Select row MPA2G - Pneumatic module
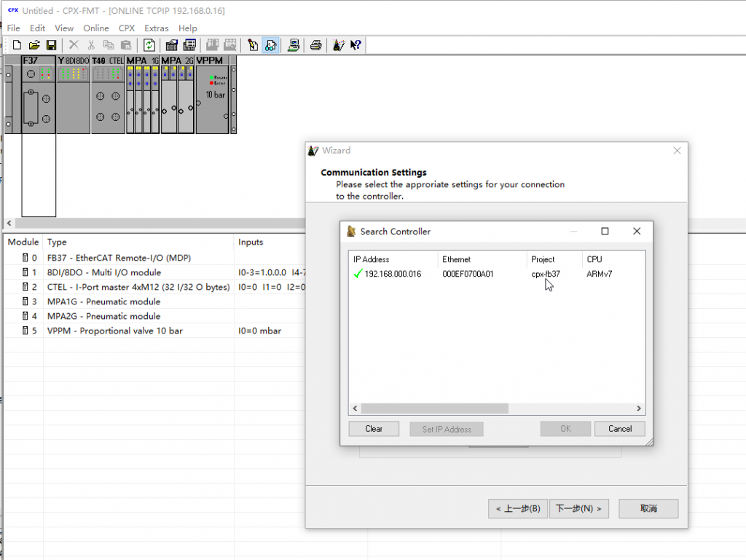 pyautogui.click(x=103, y=316)
